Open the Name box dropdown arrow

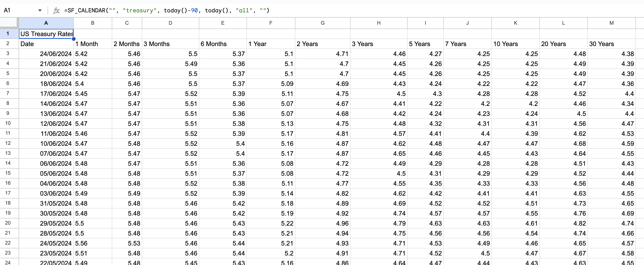coord(40,10)
